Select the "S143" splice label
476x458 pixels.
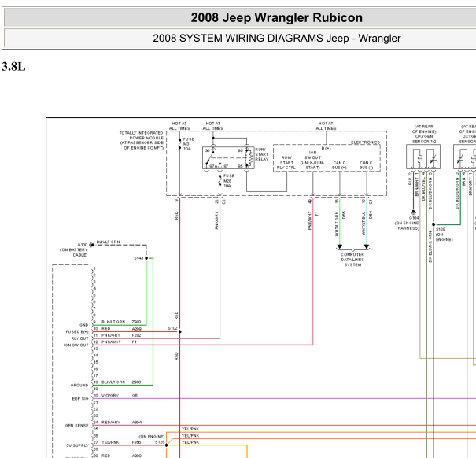point(138,258)
